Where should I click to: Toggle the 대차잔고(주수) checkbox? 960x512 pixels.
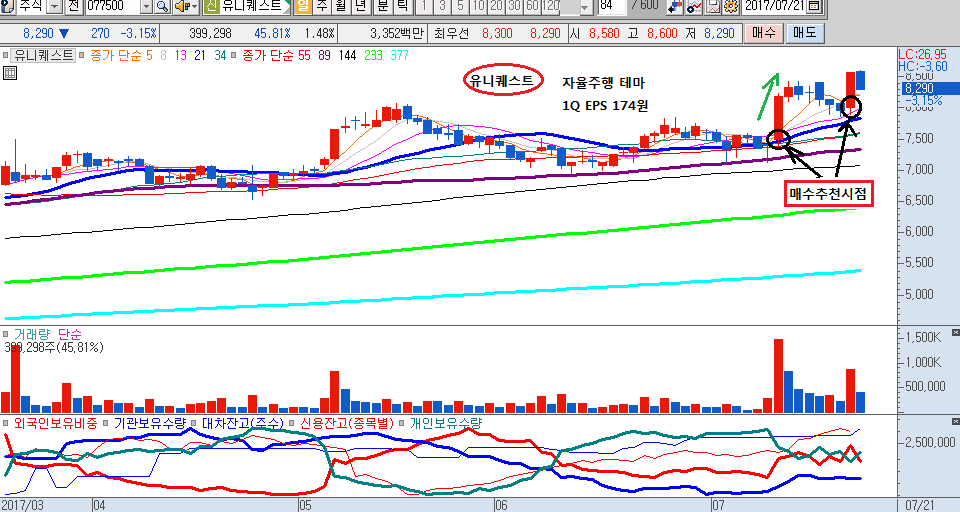[194, 423]
